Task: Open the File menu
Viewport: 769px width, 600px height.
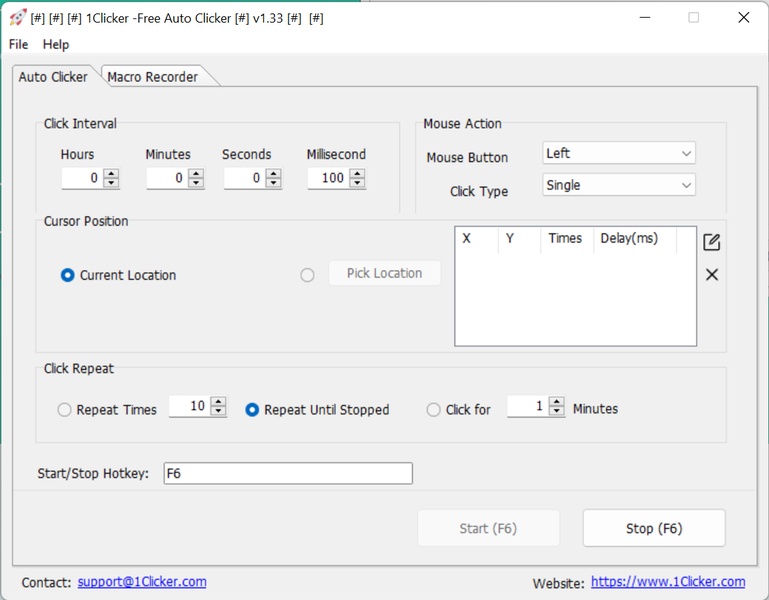Action: coord(19,44)
